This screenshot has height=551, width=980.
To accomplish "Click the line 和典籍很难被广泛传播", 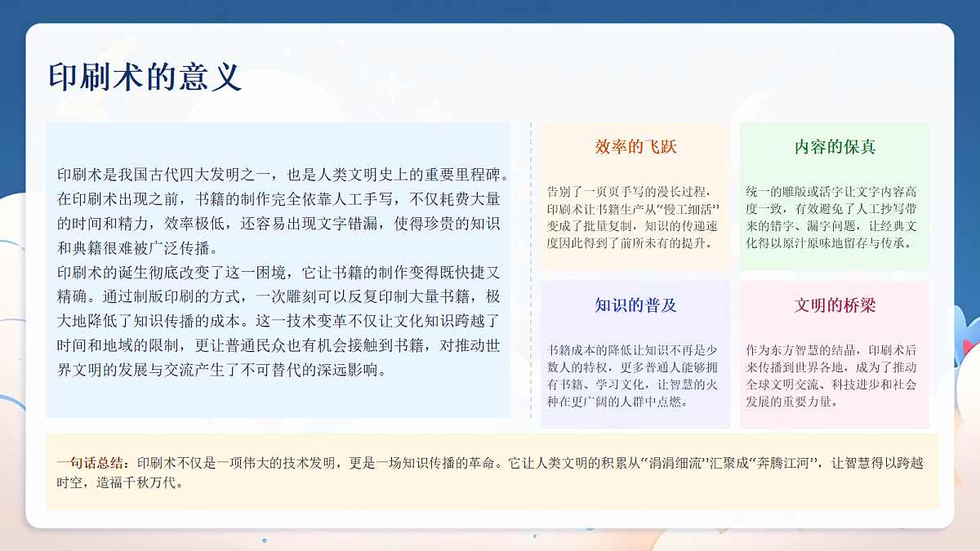I will (x=138, y=248).
